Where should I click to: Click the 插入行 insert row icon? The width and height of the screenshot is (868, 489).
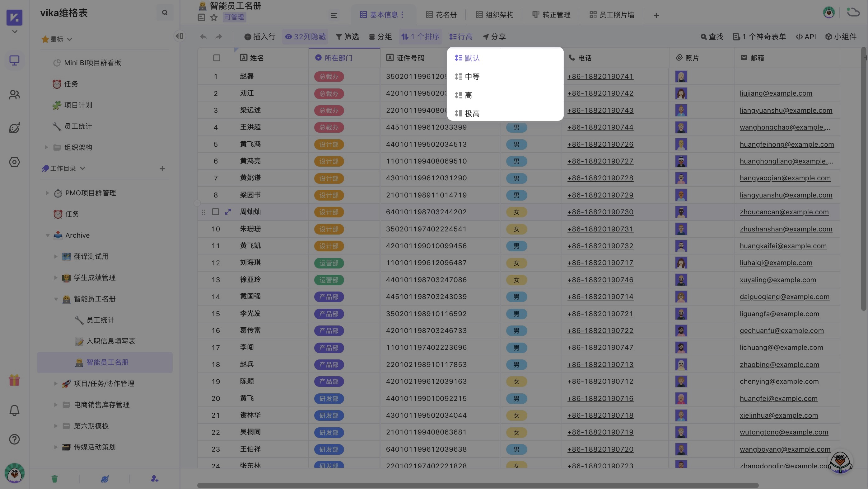click(x=248, y=36)
